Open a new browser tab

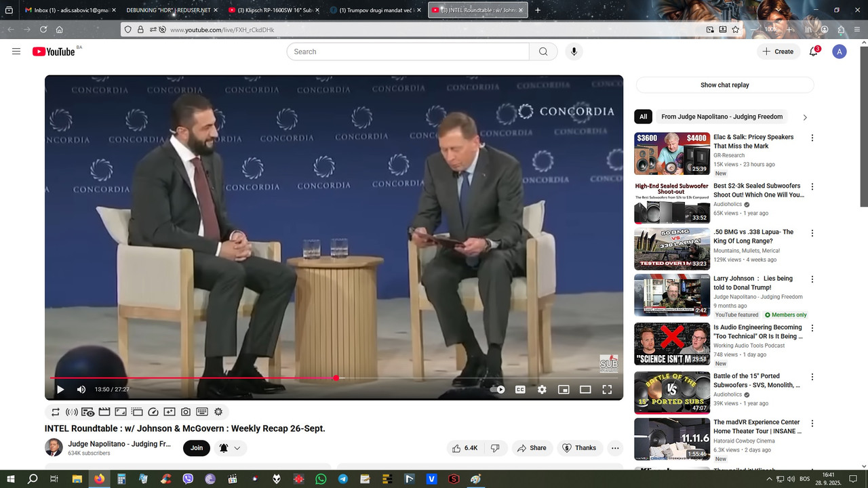(x=538, y=10)
